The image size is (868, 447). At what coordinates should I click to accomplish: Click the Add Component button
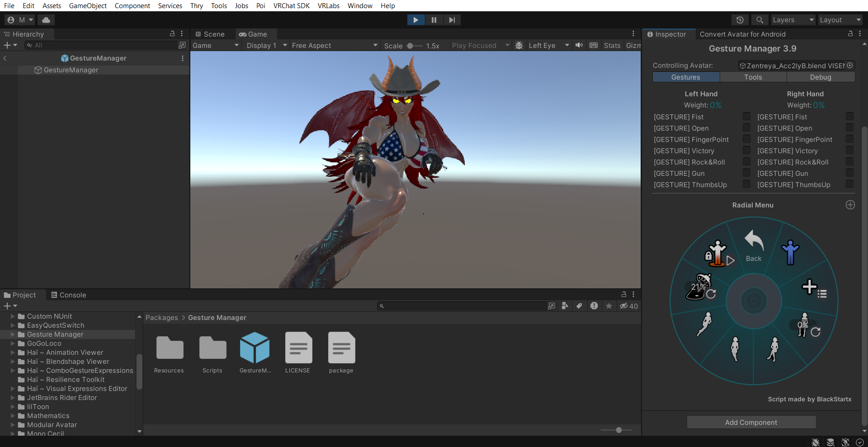pos(751,422)
